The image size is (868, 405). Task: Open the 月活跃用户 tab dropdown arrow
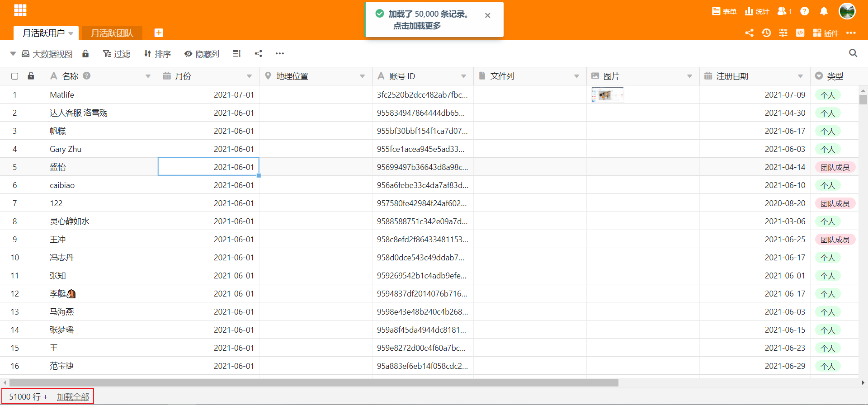tap(71, 33)
